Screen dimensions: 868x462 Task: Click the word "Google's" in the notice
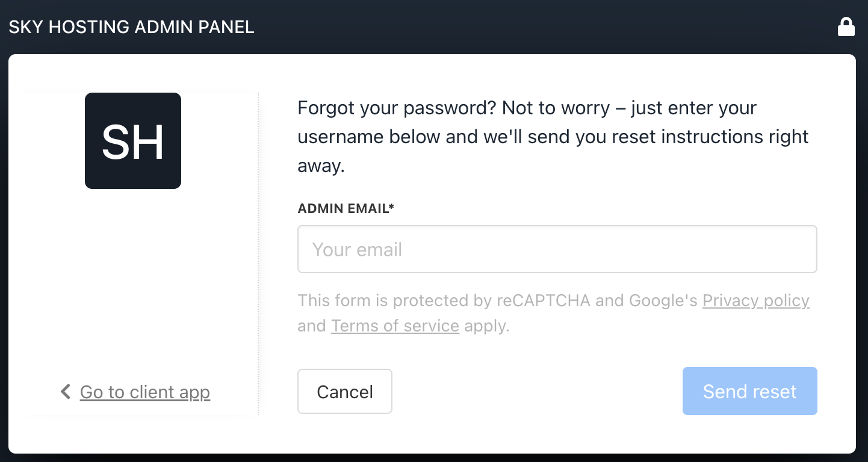coord(663,300)
